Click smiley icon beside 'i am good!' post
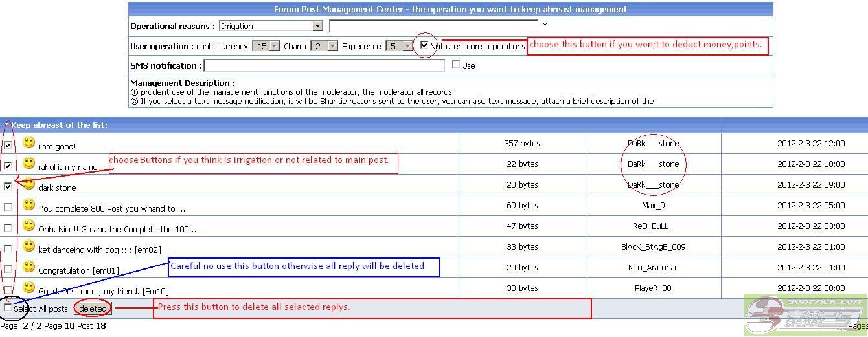The width and height of the screenshot is (868, 337). click(29, 142)
